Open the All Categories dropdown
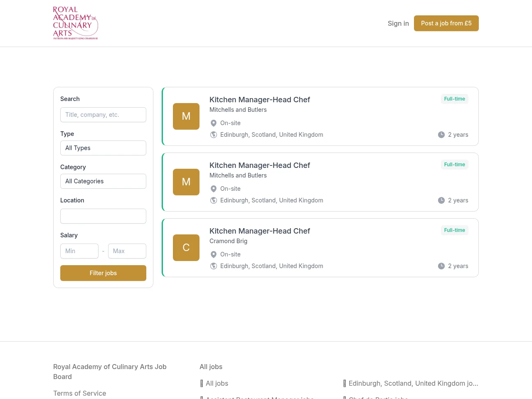 point(103,181)
